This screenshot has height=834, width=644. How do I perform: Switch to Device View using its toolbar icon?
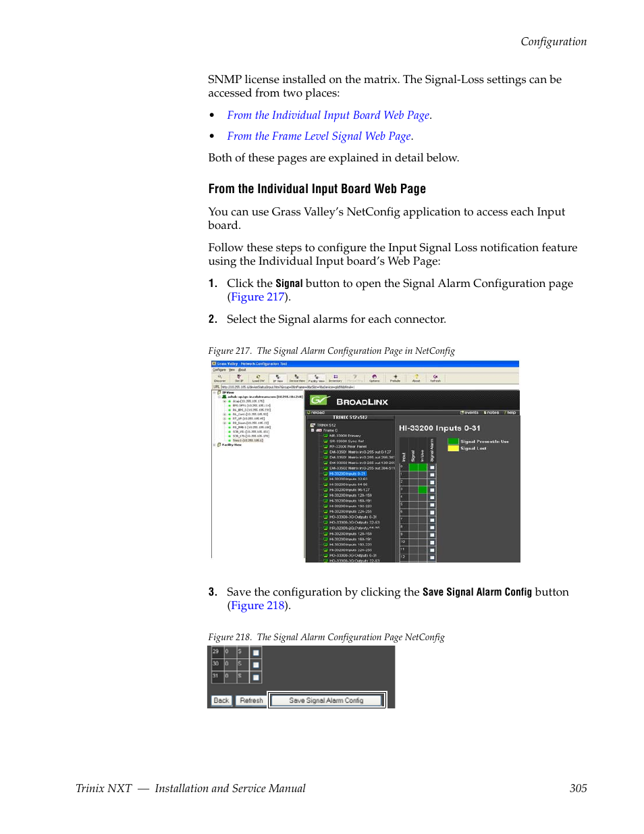point(296,379)
